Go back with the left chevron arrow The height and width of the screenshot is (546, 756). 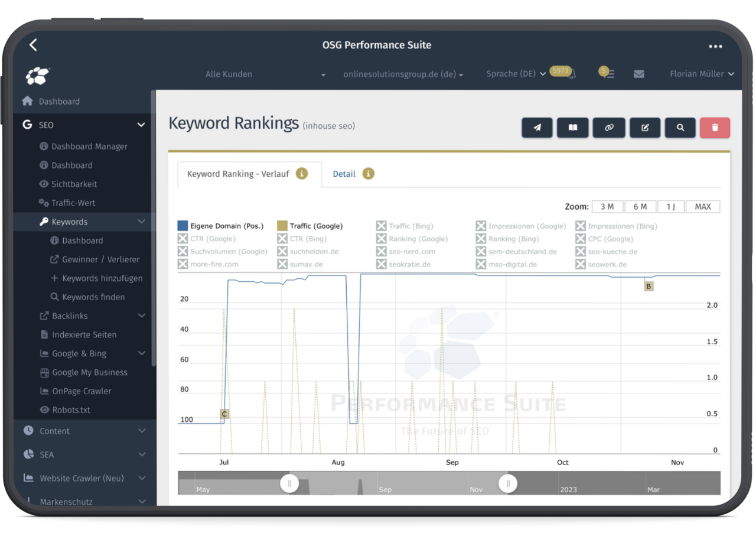33,45
